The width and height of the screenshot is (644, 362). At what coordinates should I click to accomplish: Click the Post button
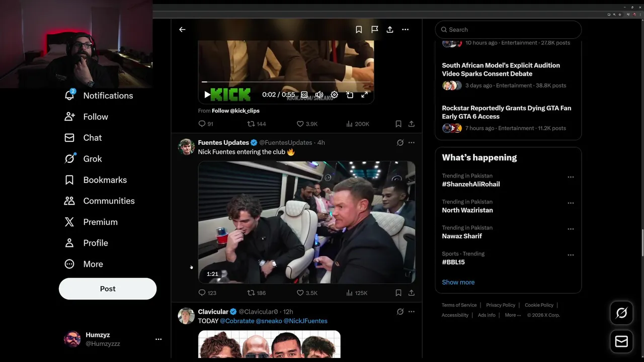point(108,289)
